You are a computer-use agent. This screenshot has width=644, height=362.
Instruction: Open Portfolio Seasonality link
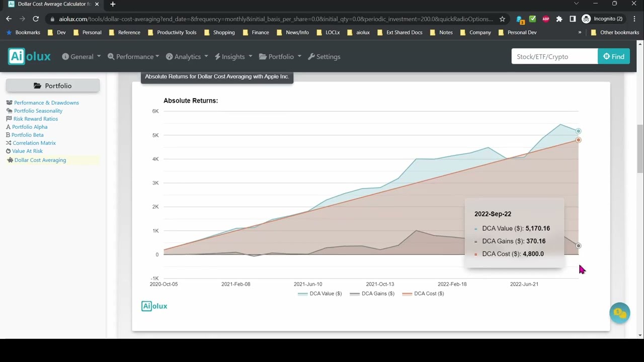(x=38, y=111)
